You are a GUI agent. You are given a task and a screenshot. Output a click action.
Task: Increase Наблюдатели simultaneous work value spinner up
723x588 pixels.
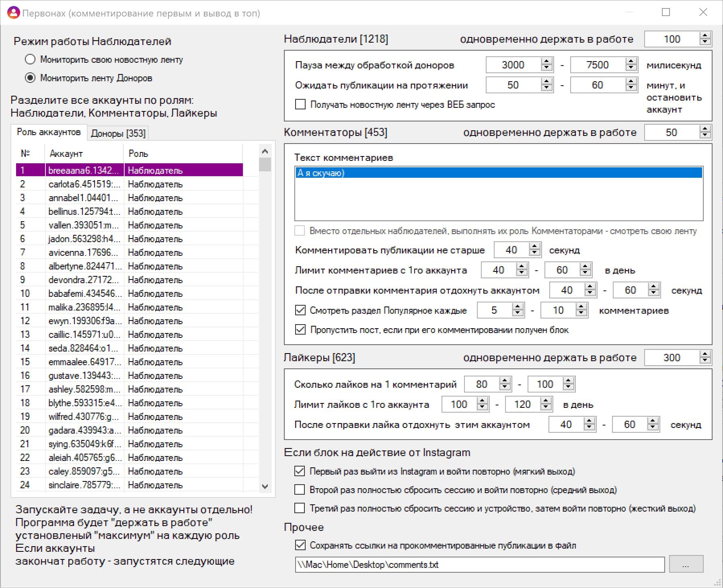point(705,36)
